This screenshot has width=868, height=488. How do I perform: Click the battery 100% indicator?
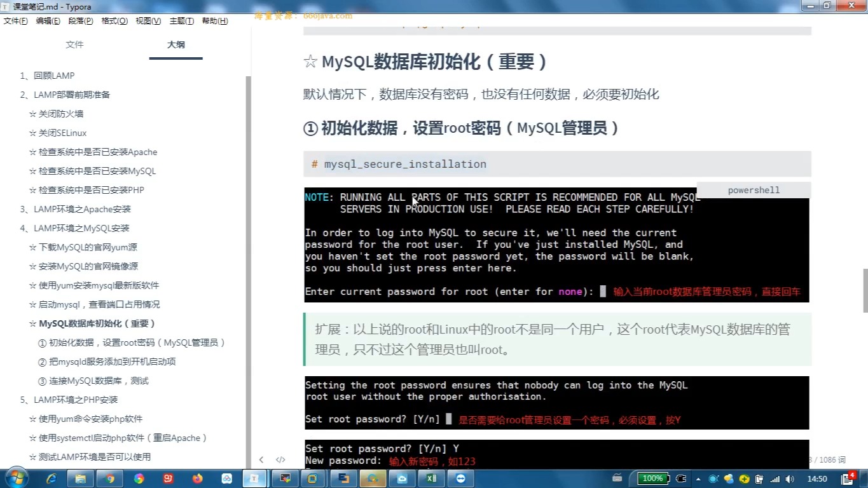click(x=653, y=478)
